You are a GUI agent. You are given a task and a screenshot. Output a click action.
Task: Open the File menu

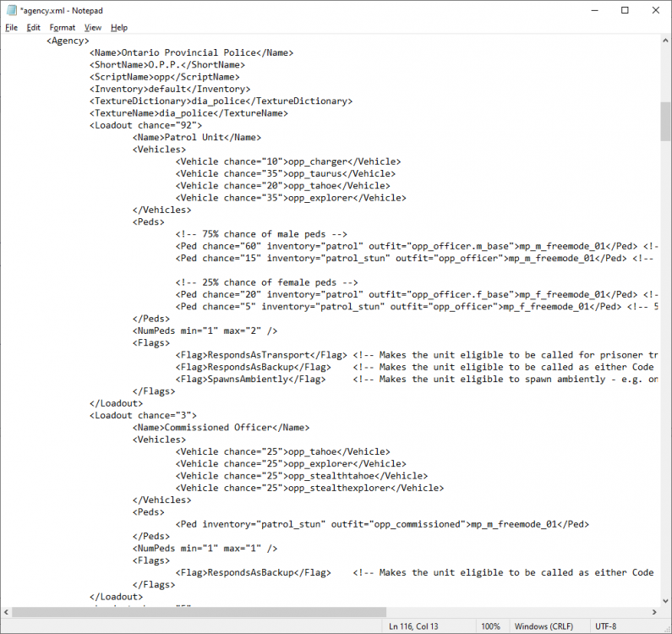point(12,27)
